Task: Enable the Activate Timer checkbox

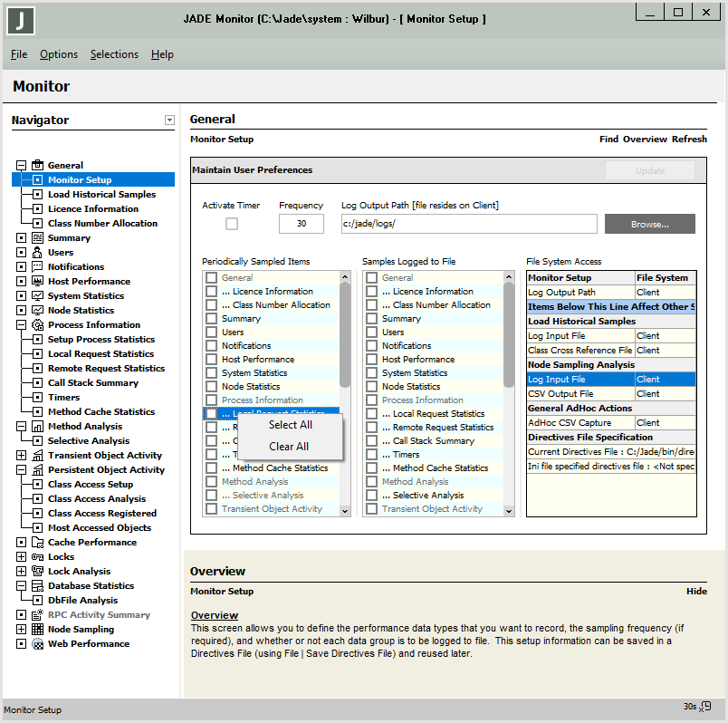Action: [232, 224]
